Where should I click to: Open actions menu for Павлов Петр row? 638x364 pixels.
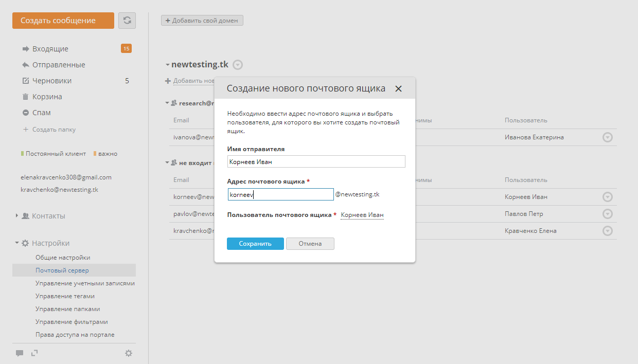(x=607, y=214)
